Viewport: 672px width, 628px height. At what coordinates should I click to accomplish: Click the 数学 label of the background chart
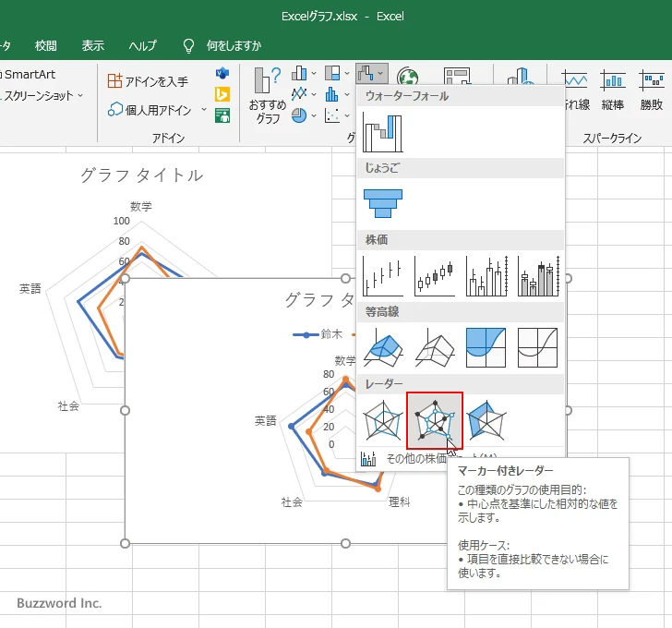click(x=141, y=207)
